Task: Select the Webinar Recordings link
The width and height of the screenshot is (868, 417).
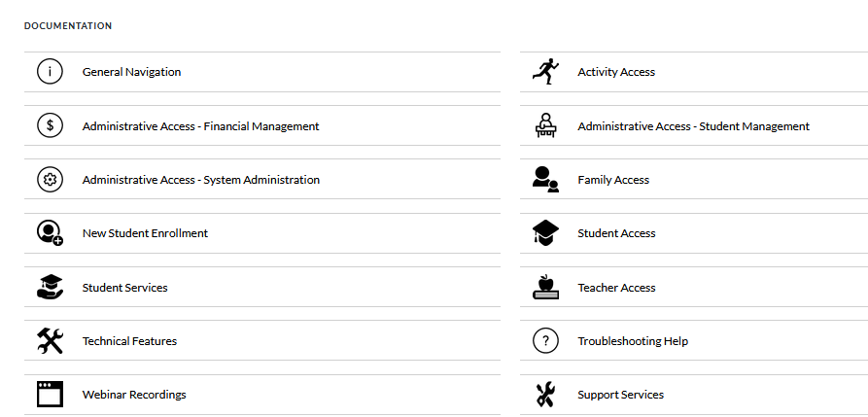Action: pyautogui.click(x=134, y=395)
